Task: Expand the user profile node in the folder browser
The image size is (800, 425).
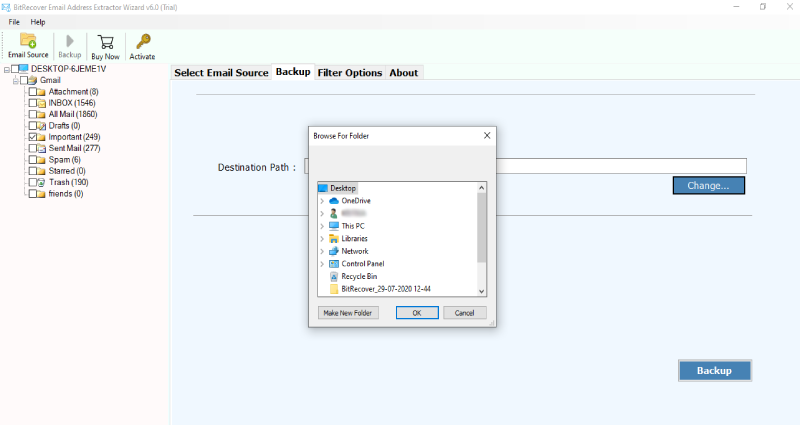Action: pyautogui.click(x=322, y=213)
